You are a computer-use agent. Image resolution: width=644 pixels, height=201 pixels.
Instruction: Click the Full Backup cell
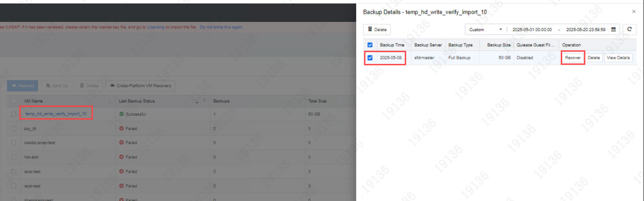pos(459,58)
